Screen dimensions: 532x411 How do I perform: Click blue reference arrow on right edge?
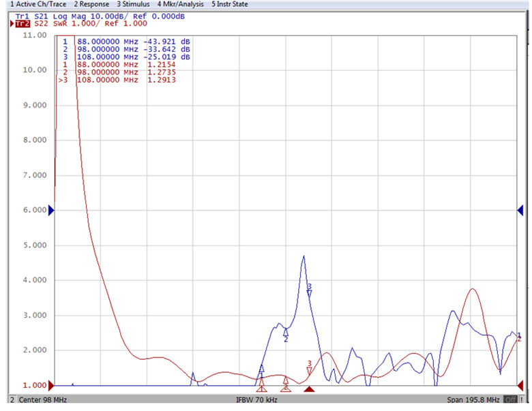pos(522,211)
